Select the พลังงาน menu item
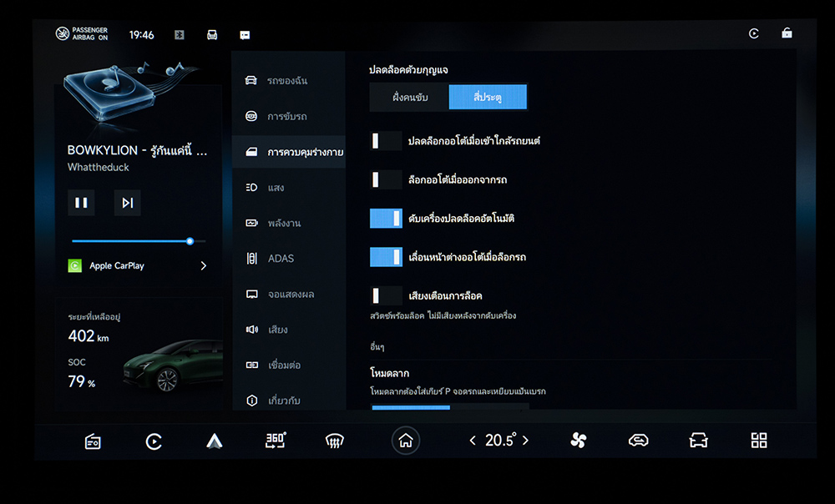Screen dimensions: 835x504 click(284, 224)
